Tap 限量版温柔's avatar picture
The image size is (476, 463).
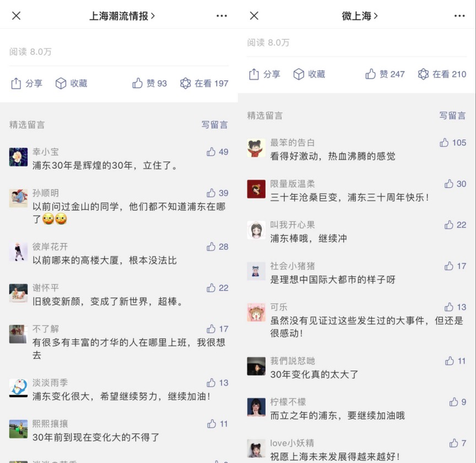coord(256,189)
